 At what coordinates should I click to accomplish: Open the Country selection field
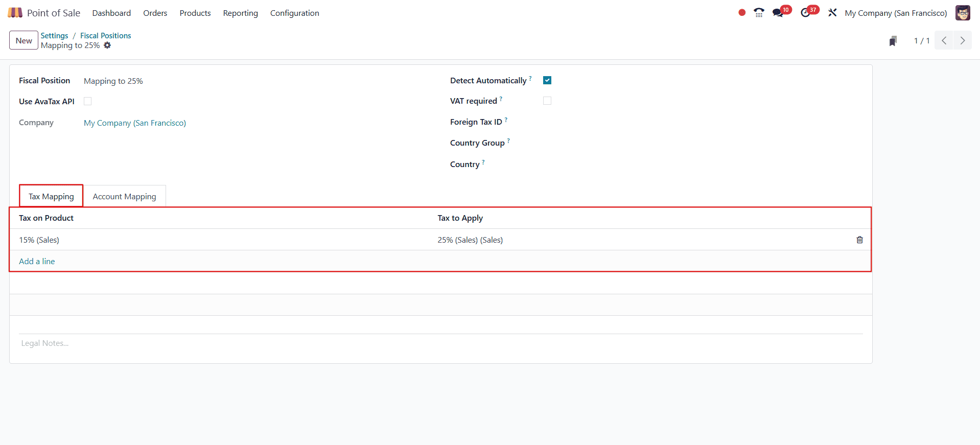[703, 165]
